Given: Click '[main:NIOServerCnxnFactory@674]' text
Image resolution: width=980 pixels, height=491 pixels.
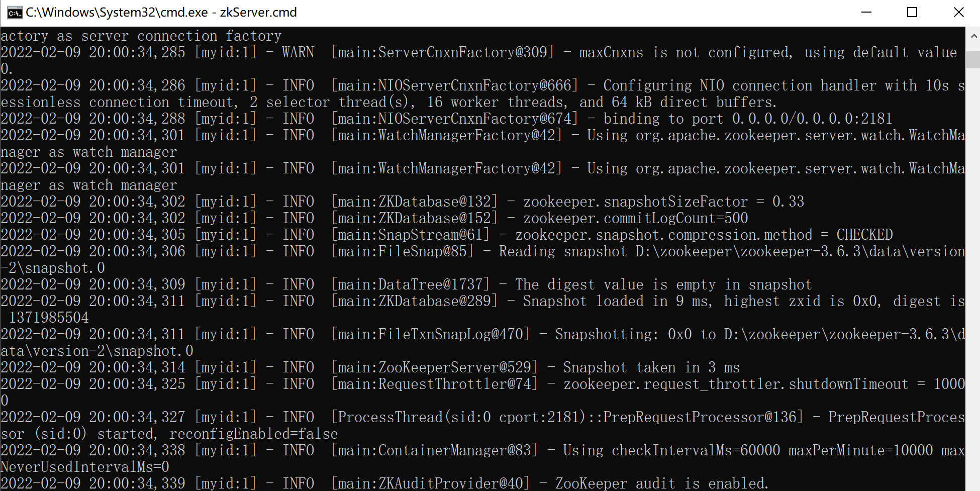Looking at the screenshot, I should point(455,119).
